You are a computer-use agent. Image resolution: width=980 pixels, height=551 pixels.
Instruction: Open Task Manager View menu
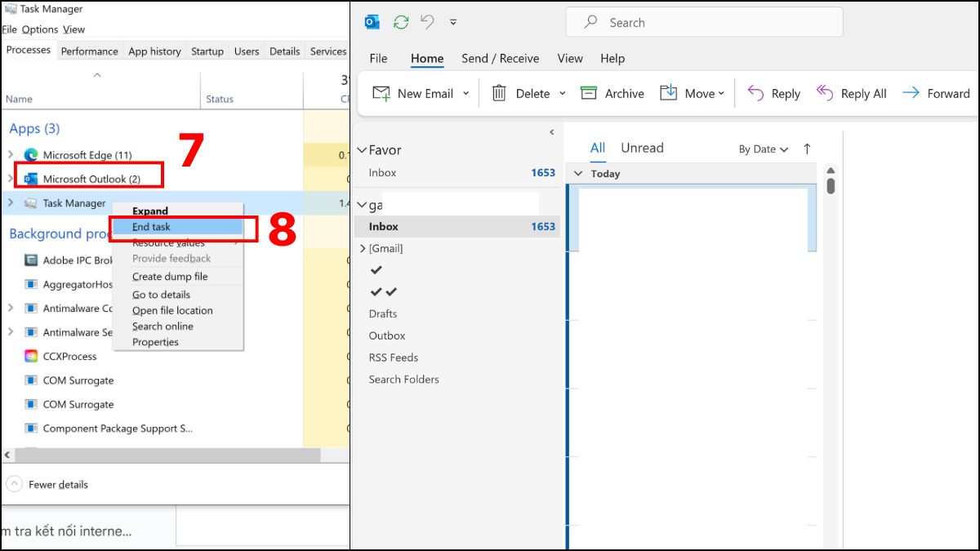[73, 29]
